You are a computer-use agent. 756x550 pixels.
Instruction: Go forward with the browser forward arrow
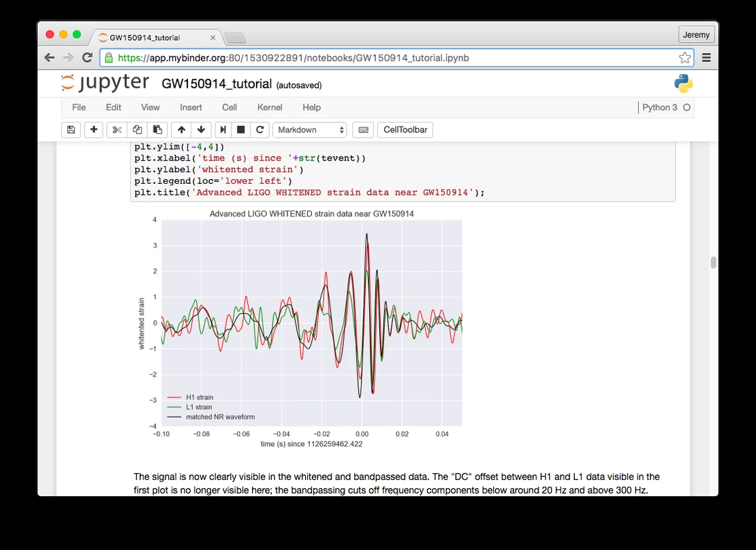coord(69,58)
